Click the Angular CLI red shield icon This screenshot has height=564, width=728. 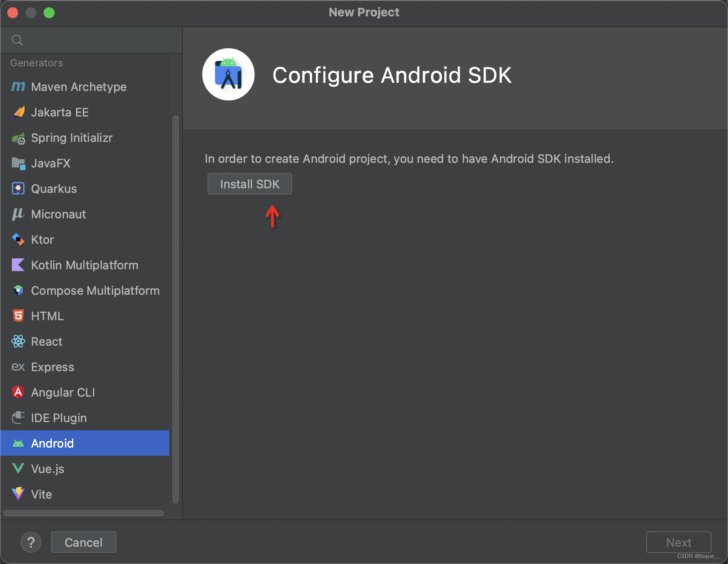[18, 392]
